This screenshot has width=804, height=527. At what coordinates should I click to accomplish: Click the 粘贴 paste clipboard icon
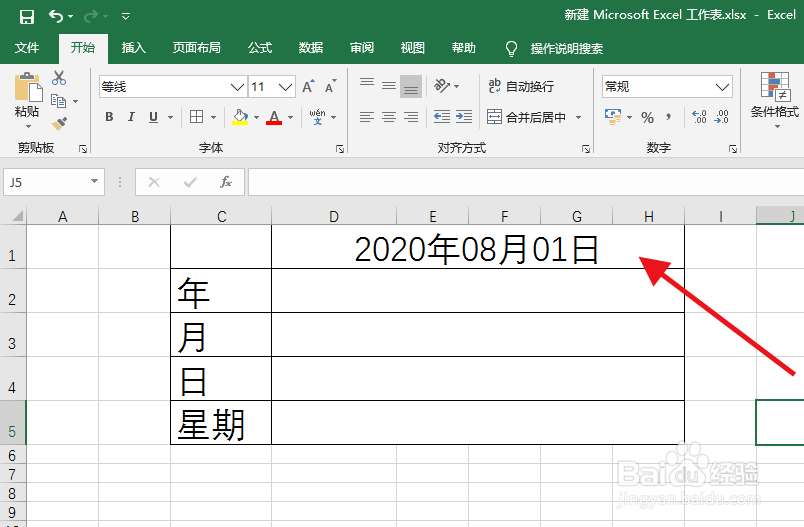point(28,87)
